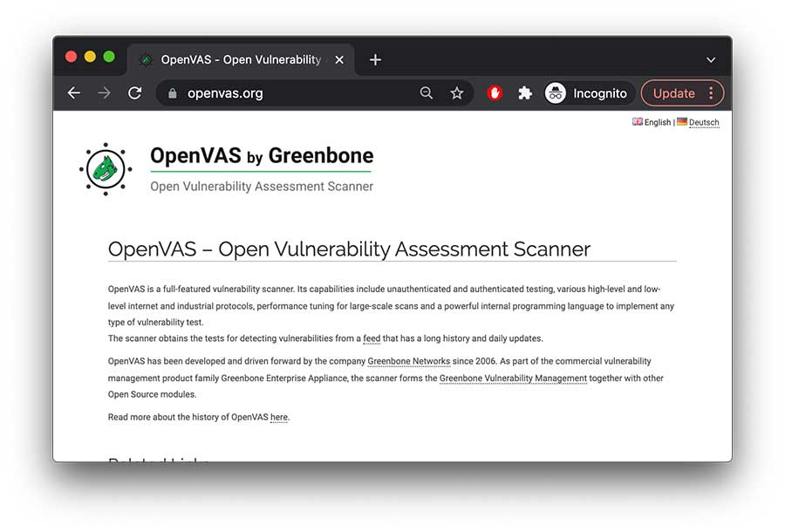Go back using the back arrow
This screenshot has width=785, height=532.
(x=73, y=92)
